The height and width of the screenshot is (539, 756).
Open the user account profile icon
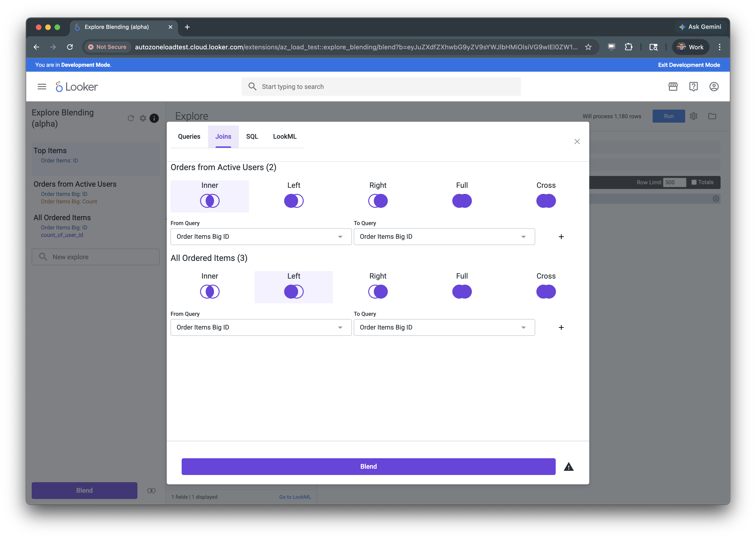[x=714, y=87]
